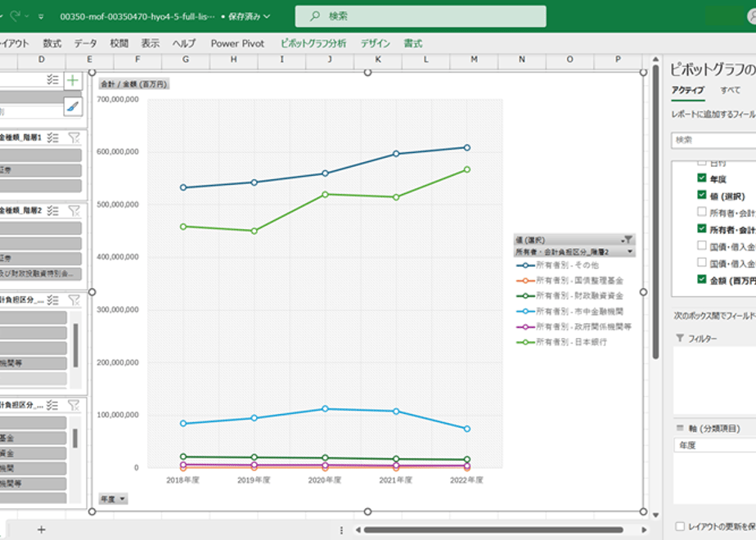Click the top 検索 search box
Viewport: 756px width, 540px height.
point(421,16)
